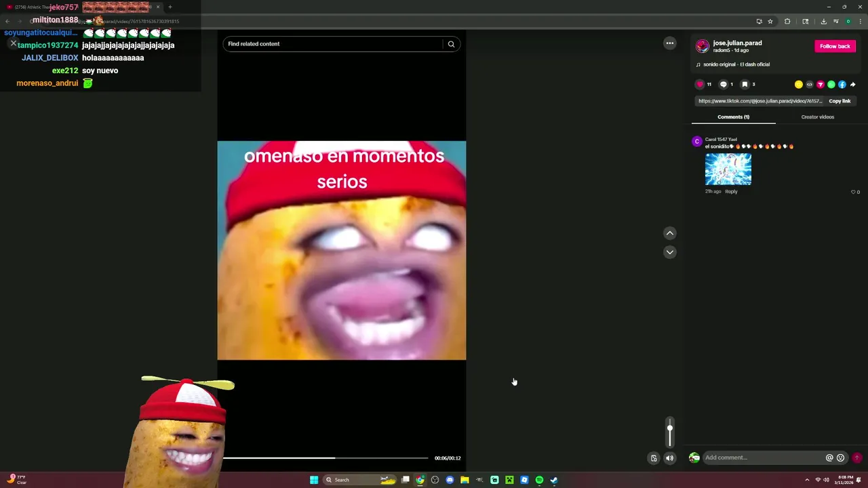Viewport: 868px width, 488px height.
Task: Open sonido original - El dash oficial sound
Action: [x=736, y=64]
